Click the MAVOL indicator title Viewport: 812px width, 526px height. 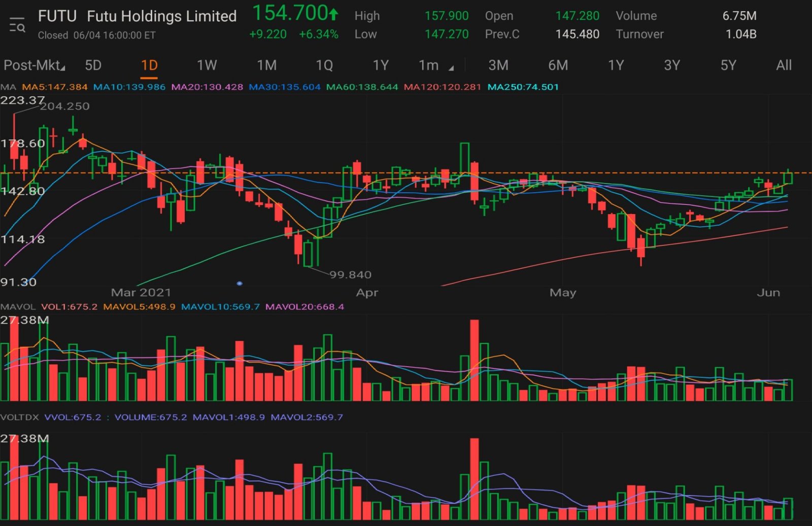point(18,307)
